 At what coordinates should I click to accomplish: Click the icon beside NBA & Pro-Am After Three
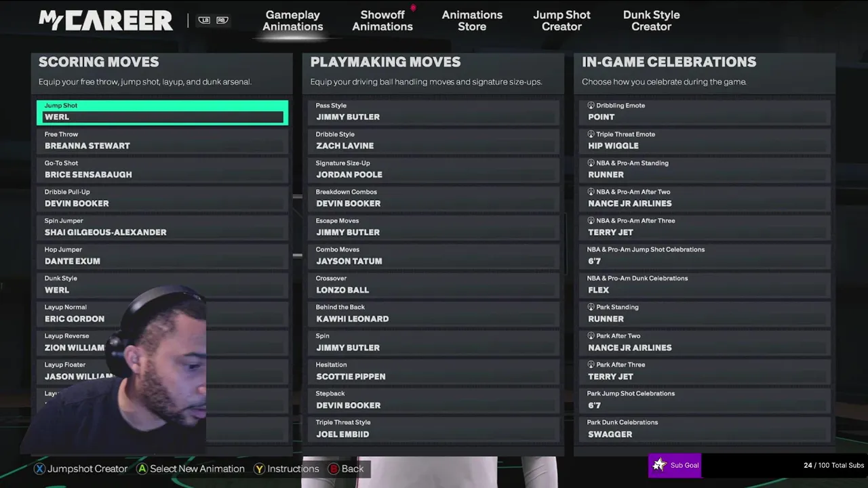tap(591, 221)
